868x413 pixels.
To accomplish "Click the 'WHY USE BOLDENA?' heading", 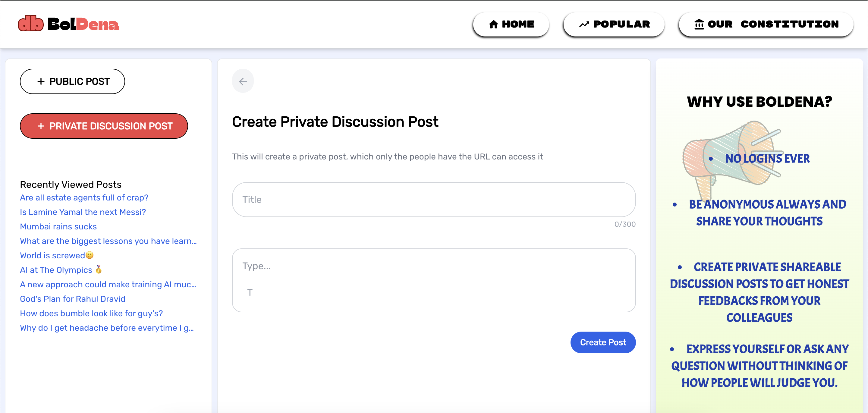I will click(x=759, y=102).
